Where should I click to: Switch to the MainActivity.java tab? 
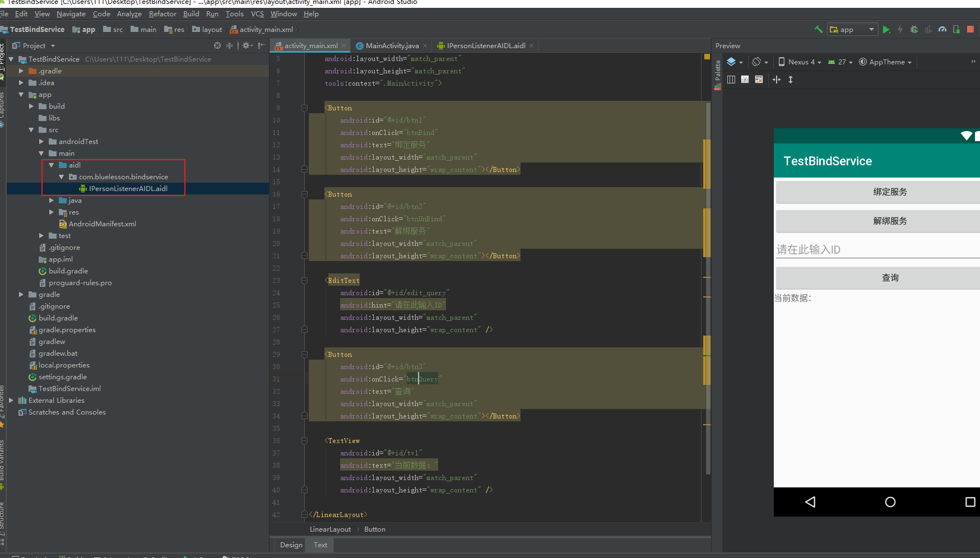[x=392, y=46]
